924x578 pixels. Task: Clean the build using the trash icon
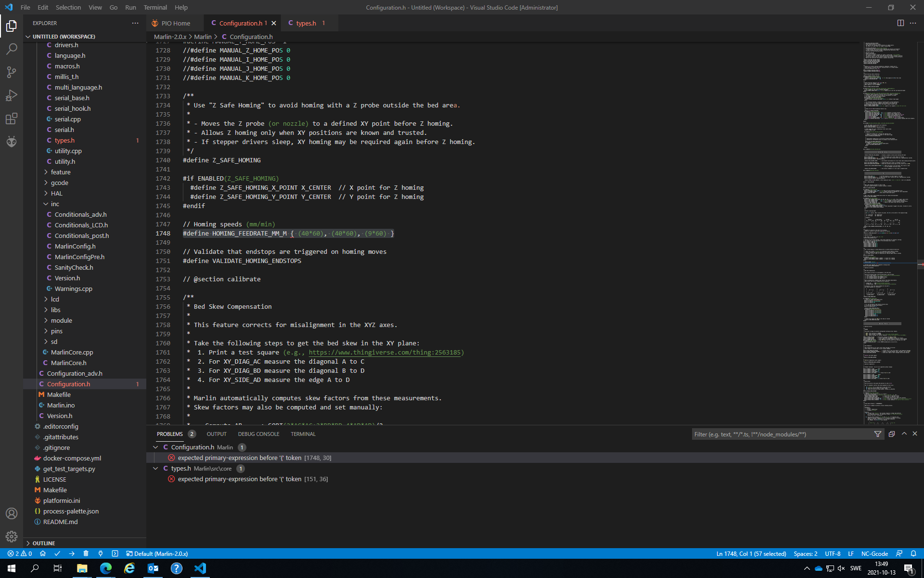[86, 553]
